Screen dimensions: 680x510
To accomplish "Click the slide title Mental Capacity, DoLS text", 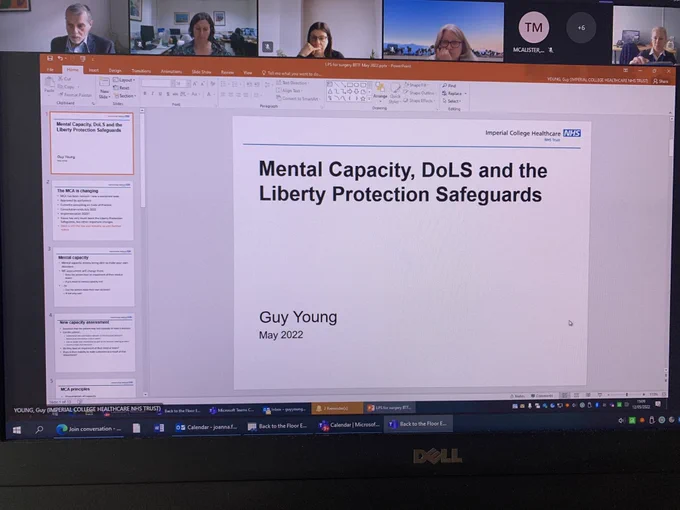I will [403, 182].
